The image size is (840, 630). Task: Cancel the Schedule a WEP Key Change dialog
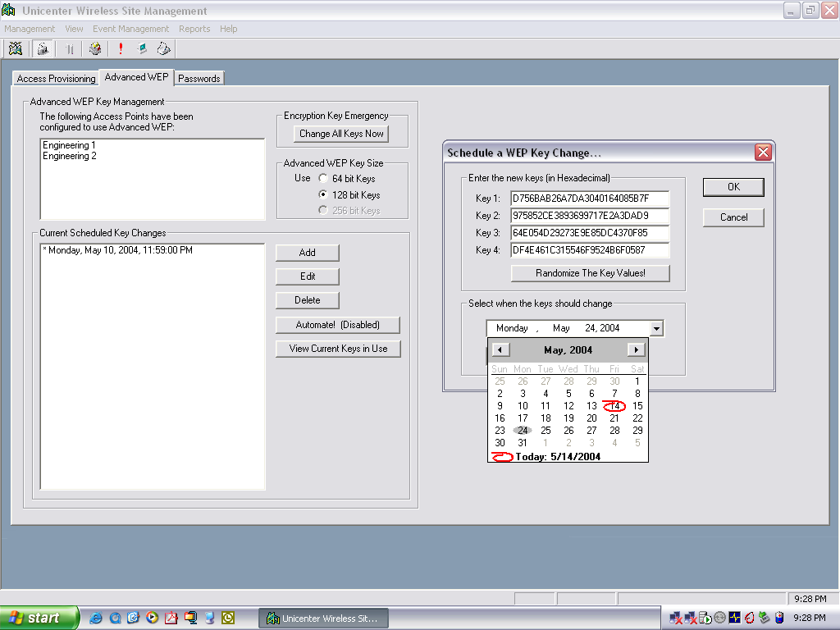click(733, 217)
